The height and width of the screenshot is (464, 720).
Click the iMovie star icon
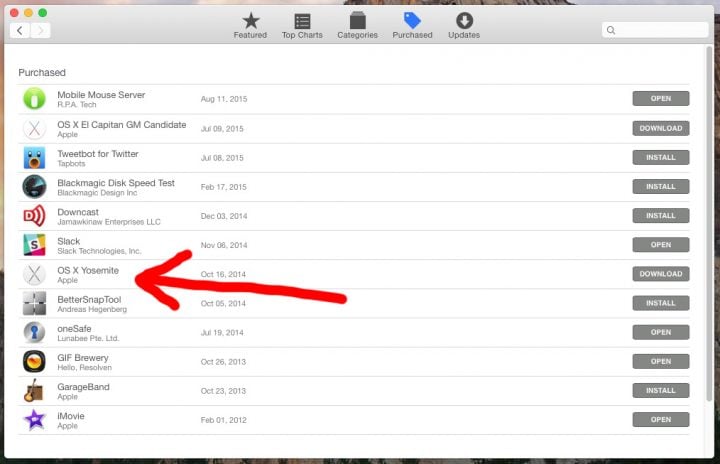click(34, 420)
